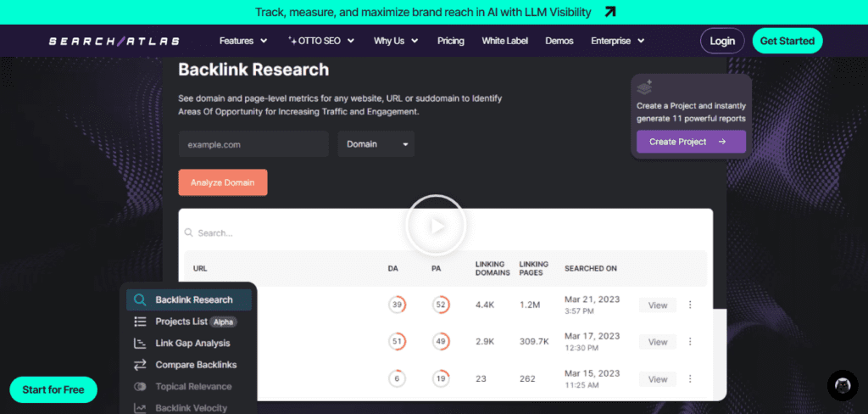Click the Projects List bullet icon
Screen dimensions: 868x414
coord(140,322)
